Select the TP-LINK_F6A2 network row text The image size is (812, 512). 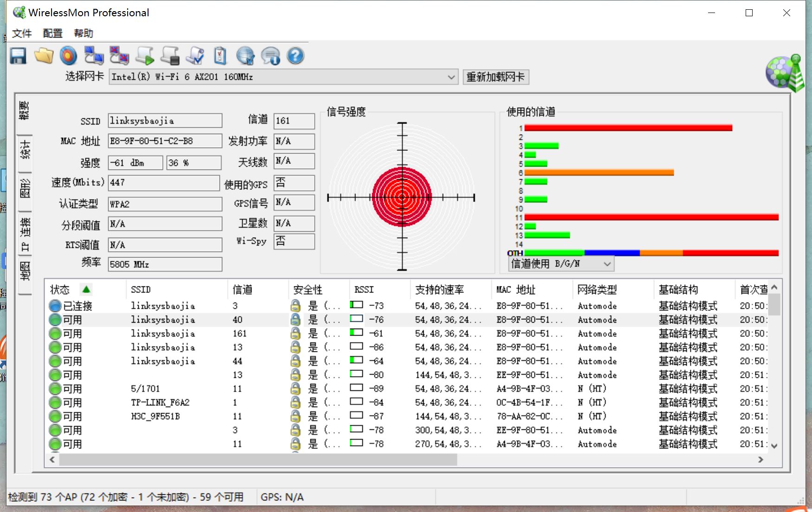point(160,402)
